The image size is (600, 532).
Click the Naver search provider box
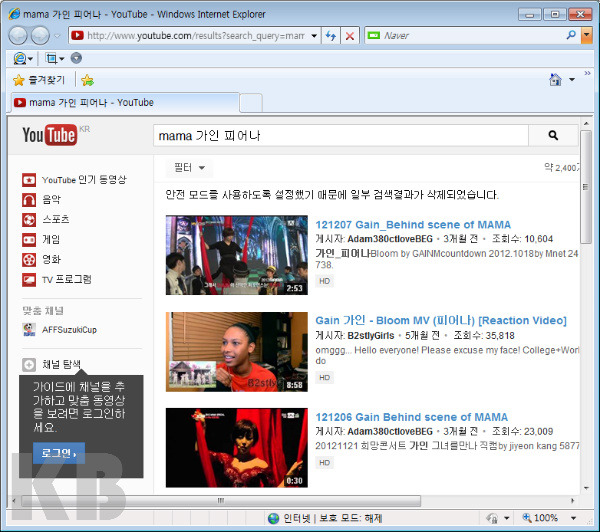coord(465,36)
